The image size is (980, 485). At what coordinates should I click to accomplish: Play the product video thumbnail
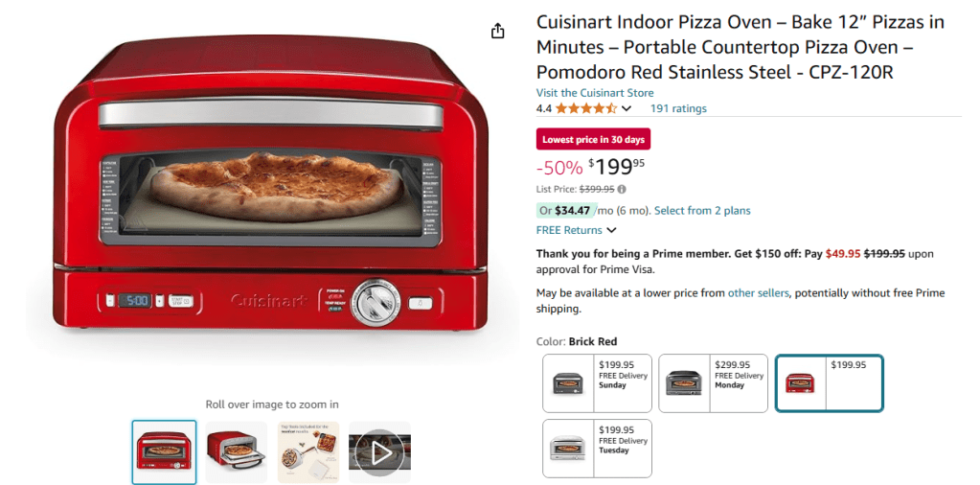click(380, 451)
